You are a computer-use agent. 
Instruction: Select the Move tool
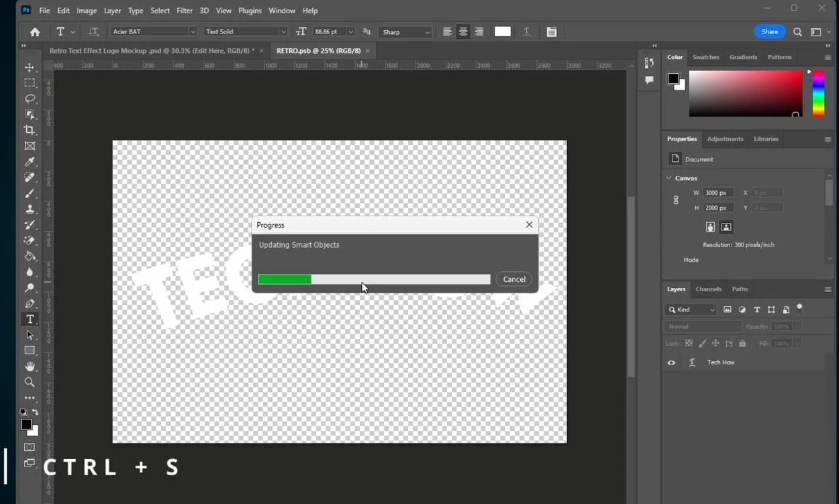point(30,67)
